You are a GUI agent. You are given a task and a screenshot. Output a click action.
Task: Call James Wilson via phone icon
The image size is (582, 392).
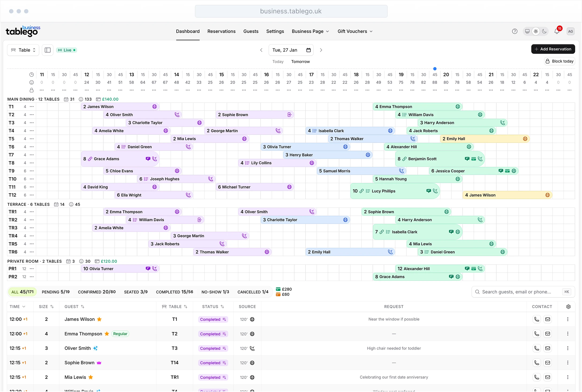coord(536,319)
